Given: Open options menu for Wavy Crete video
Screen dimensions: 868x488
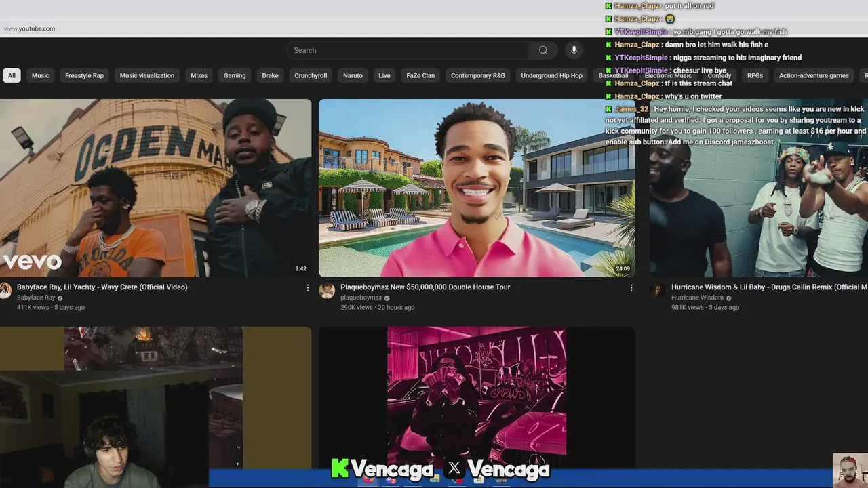Looking at the screenshot, I should (x=308, y=288).
